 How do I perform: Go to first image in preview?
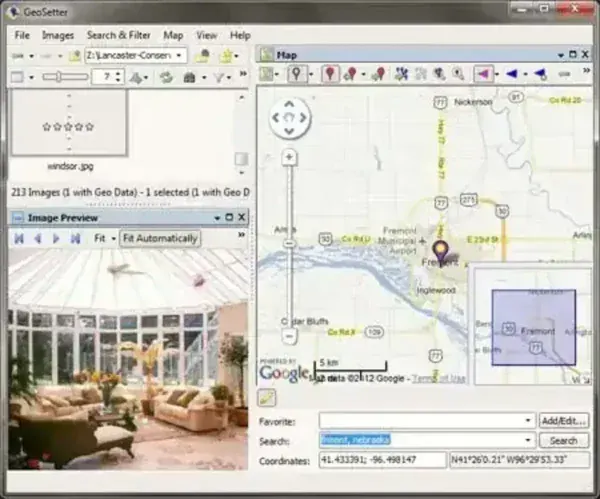19,238
